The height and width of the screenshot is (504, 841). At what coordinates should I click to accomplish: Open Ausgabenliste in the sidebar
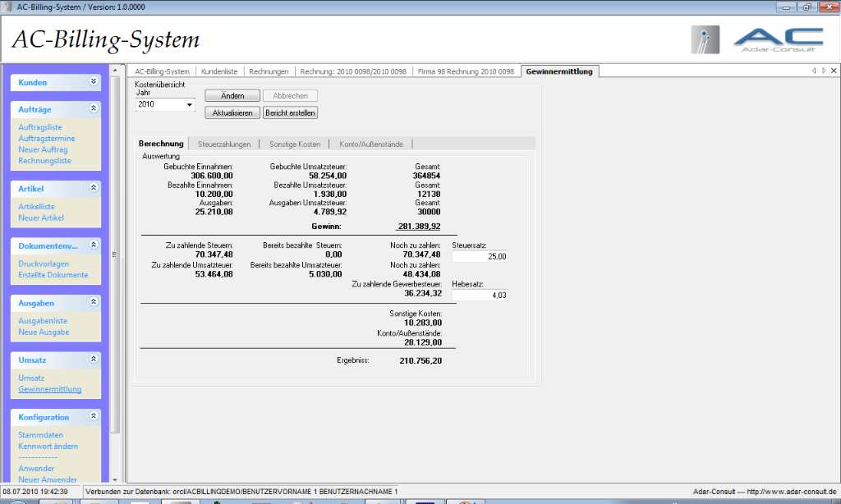[43, 321]
